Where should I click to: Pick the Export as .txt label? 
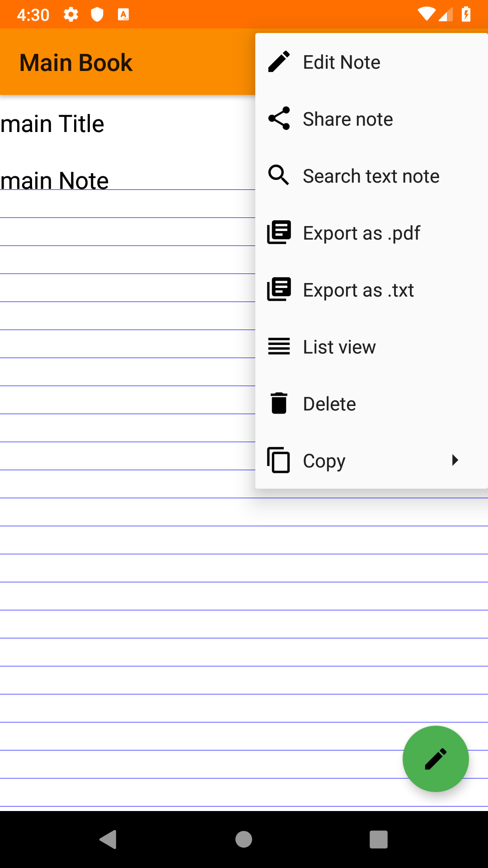pos(358,290)
